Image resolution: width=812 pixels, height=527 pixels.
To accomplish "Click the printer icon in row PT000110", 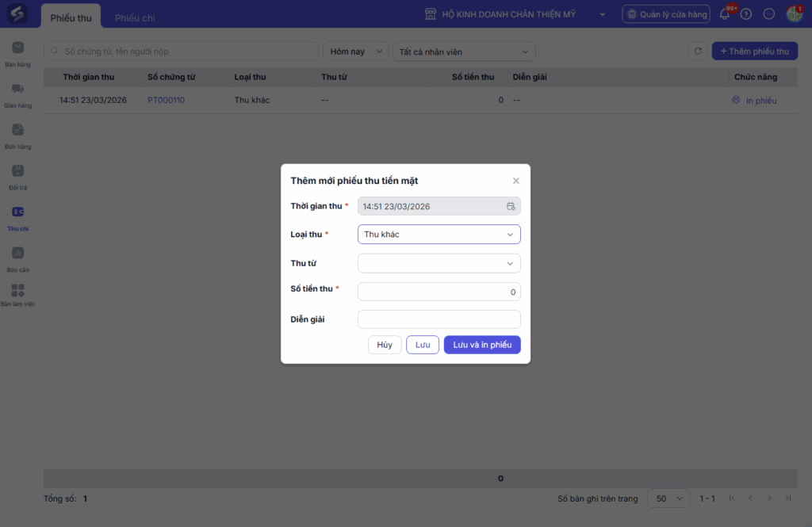I will click(736, 100).
